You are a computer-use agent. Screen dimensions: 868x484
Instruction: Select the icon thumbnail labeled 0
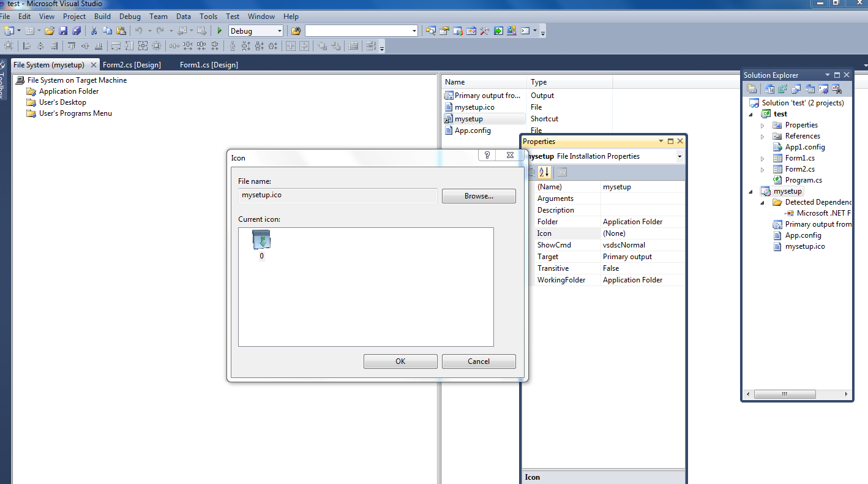(261, 239)
